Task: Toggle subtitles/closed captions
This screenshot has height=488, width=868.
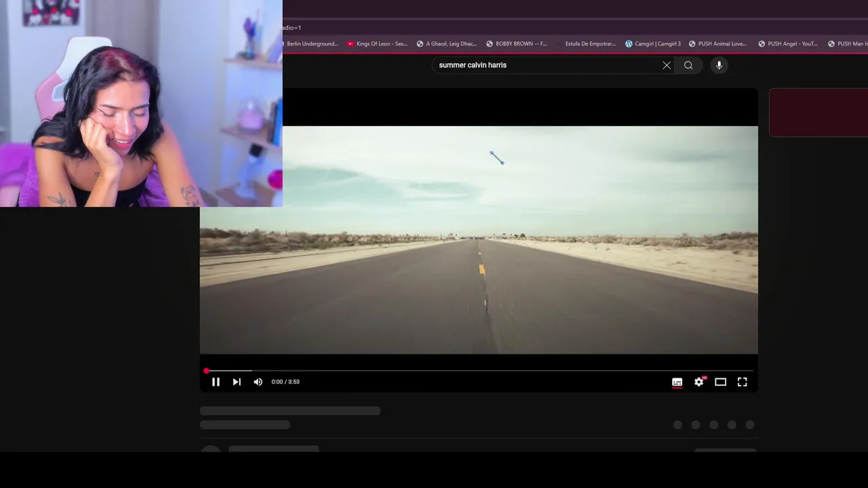Action: (677, 382)
